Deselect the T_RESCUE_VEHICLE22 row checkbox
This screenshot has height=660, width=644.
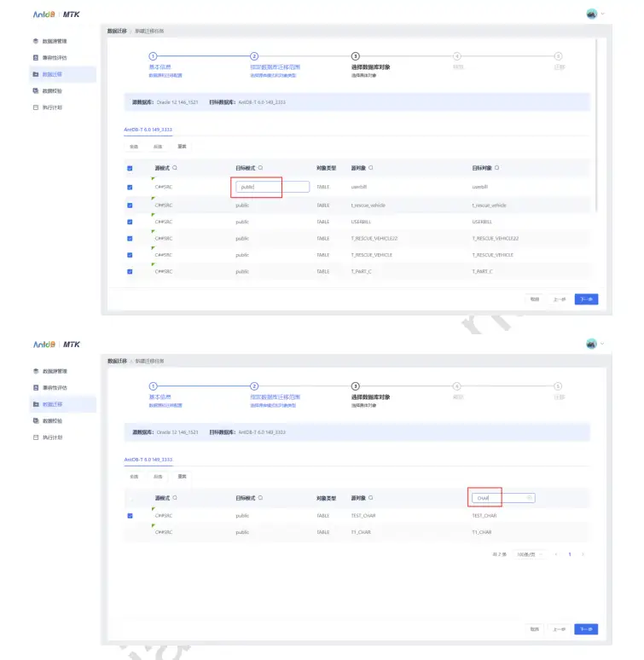tap(130, 238)
